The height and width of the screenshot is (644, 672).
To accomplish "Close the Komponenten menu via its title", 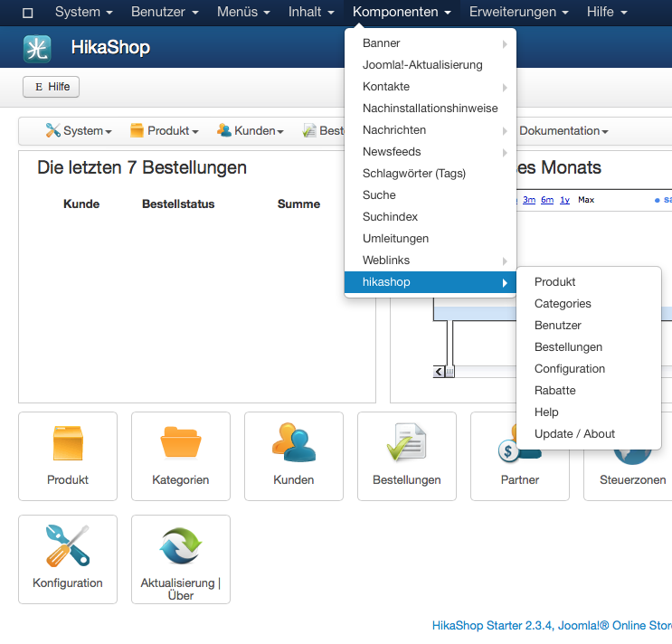I will pos(402,12).
